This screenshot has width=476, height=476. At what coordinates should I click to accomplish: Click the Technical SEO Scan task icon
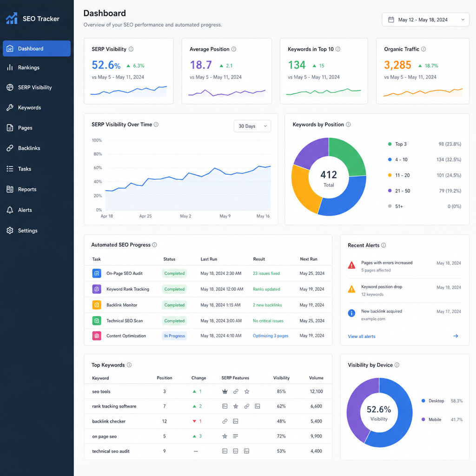coord(97,321)
